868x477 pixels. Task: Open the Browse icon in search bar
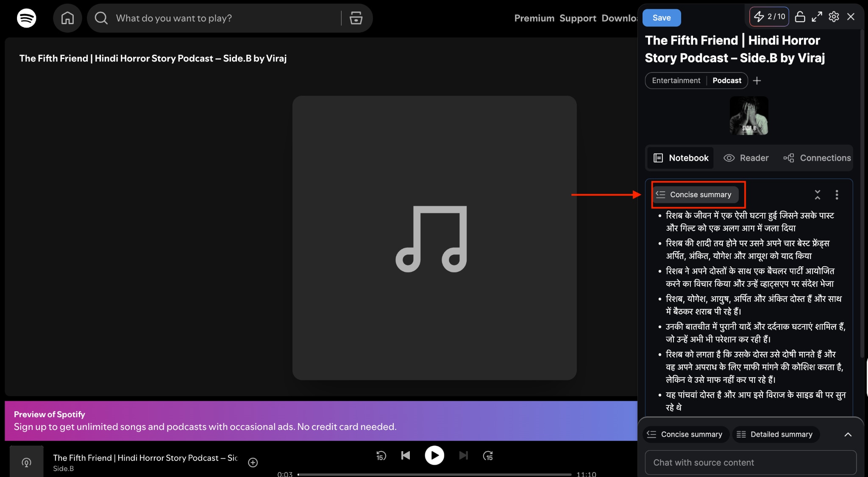tap(356, 18)
